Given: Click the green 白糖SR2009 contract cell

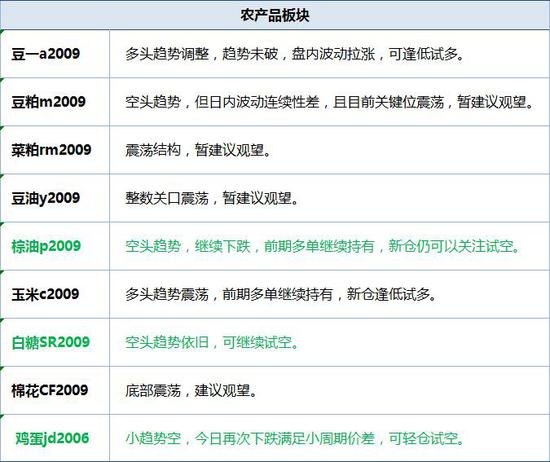Looking at the screenshot, I should (55, 342).
